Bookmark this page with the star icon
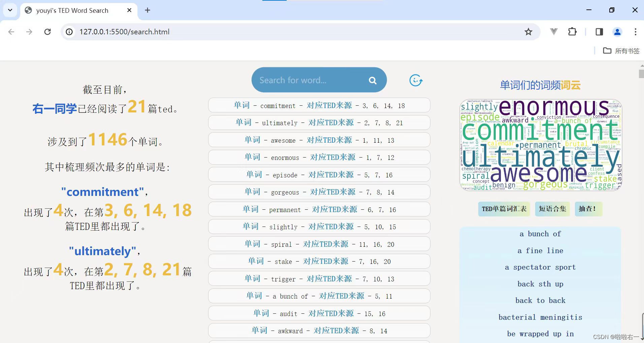 tap(528, 32)
